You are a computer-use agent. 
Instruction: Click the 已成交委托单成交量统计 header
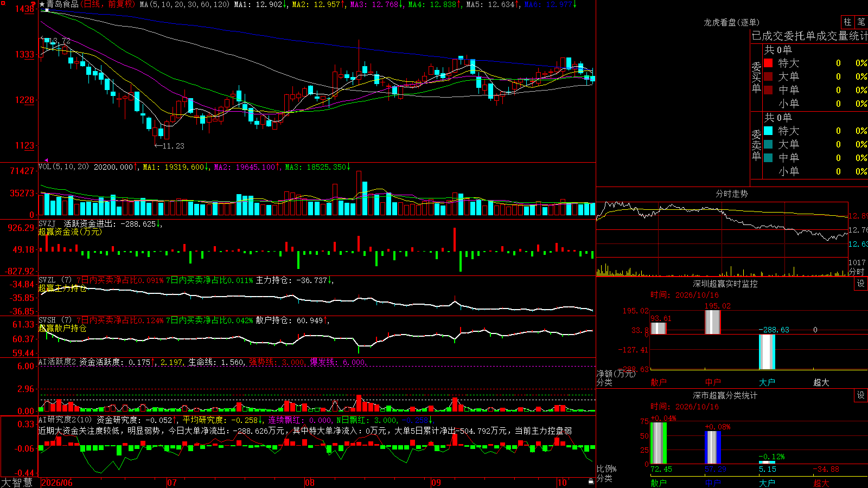pyautogui.click(x=809, y=36)
